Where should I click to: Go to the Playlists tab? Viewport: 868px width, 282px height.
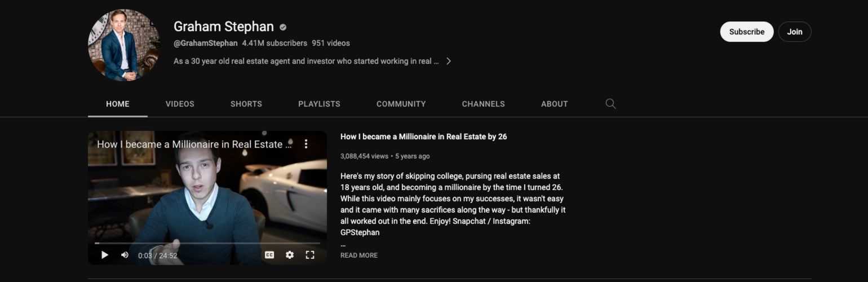[319, 104]
